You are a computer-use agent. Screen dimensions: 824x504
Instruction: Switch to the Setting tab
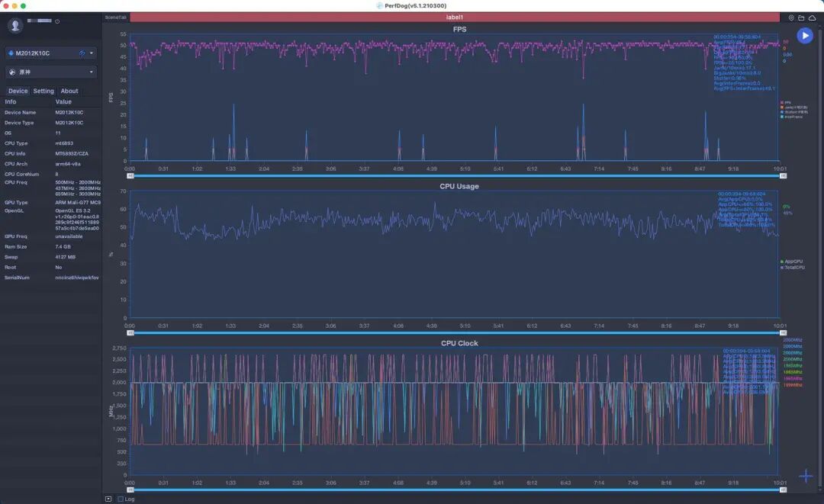pos(43,91)
